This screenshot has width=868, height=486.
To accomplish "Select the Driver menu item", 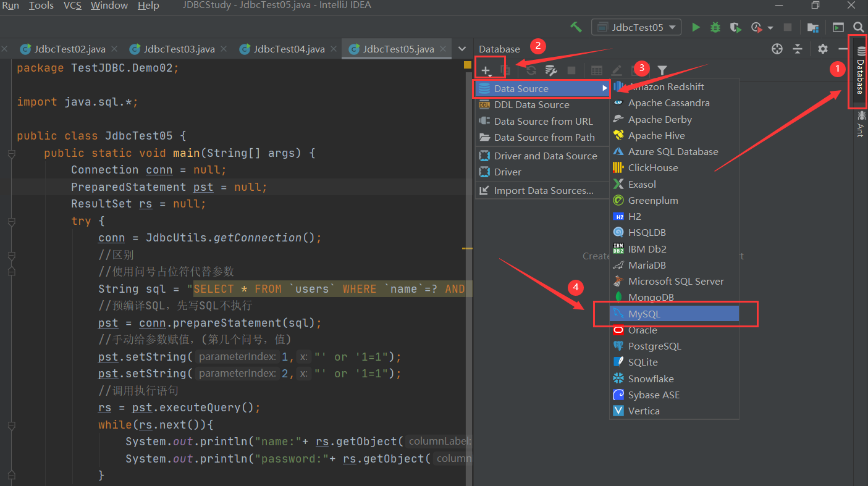I will 542,172.
